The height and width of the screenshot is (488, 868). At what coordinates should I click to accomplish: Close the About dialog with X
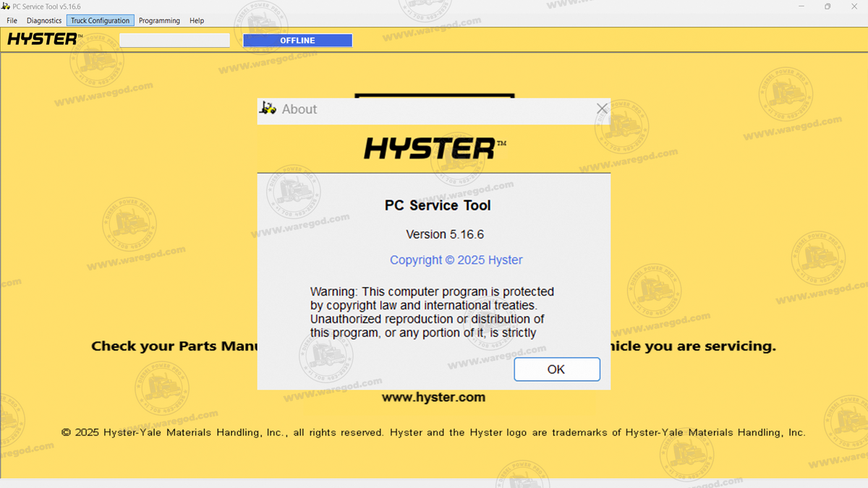point(602,109)
